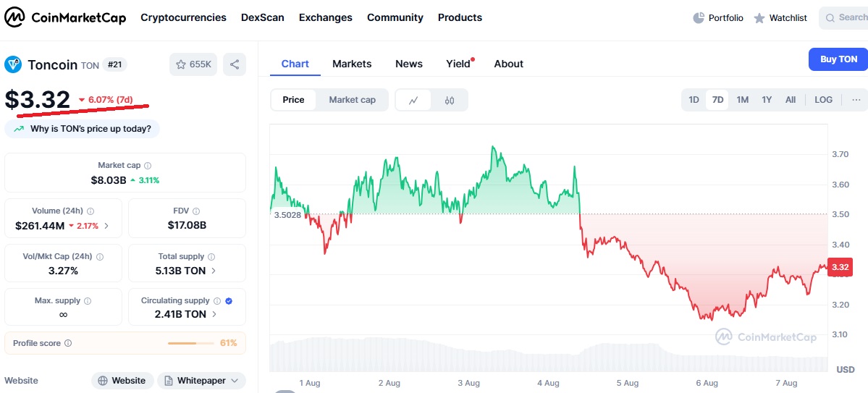Screen dimensions: 868x393
Task: Open the Portfolio pie chart icon
Action: [x=699, y=17]
